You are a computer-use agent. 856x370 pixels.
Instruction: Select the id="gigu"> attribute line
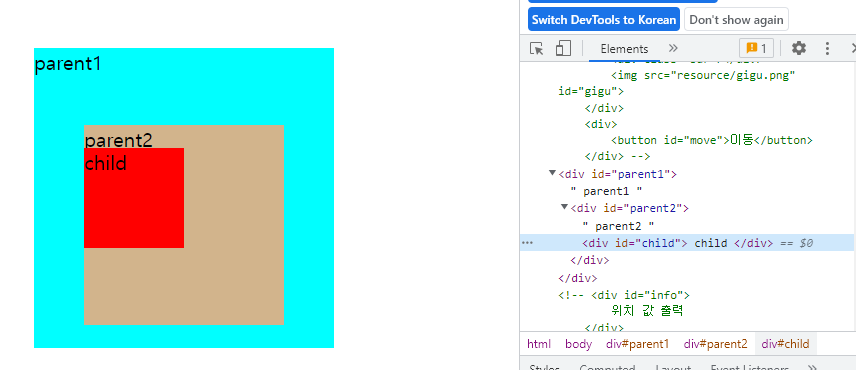(590, 91)
